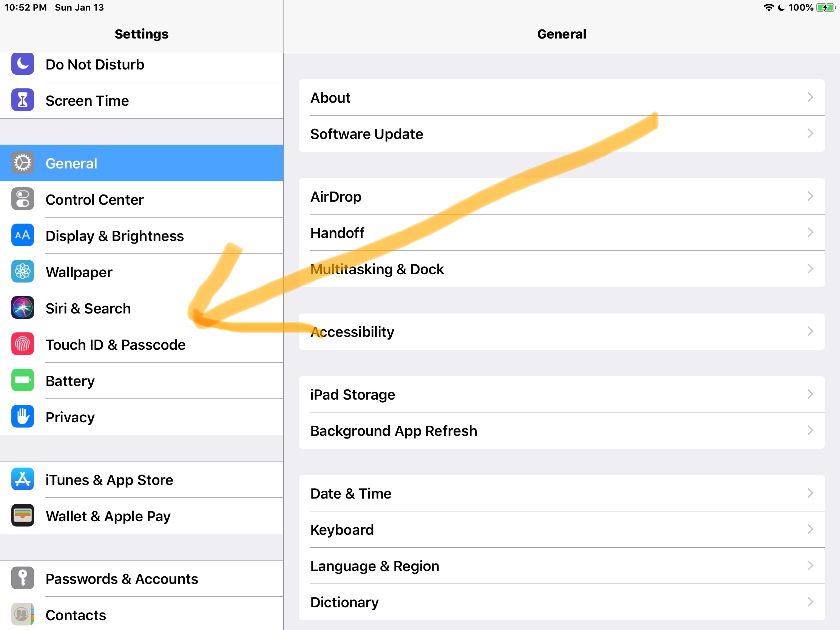Expand Software Update via its chevron

[810, 134]
